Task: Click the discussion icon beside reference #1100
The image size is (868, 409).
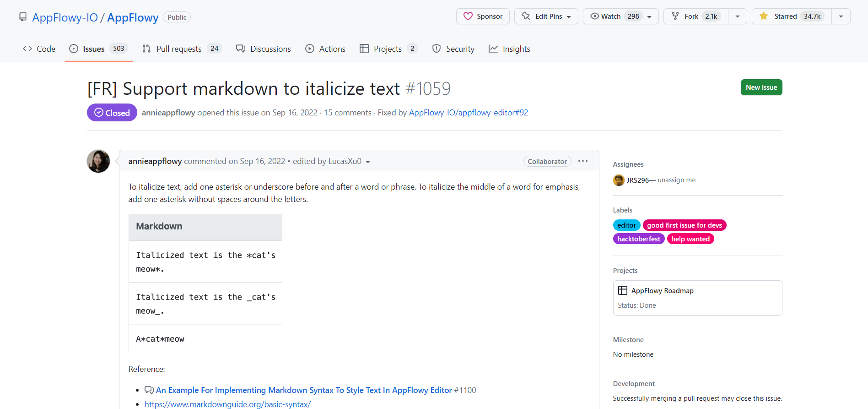Action: coord(149,390)
